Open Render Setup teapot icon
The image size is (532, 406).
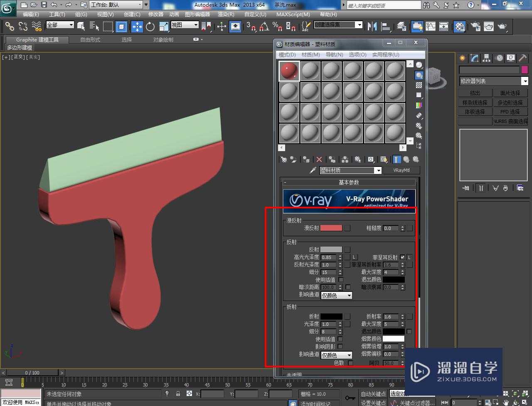click(x=476, y=27)
